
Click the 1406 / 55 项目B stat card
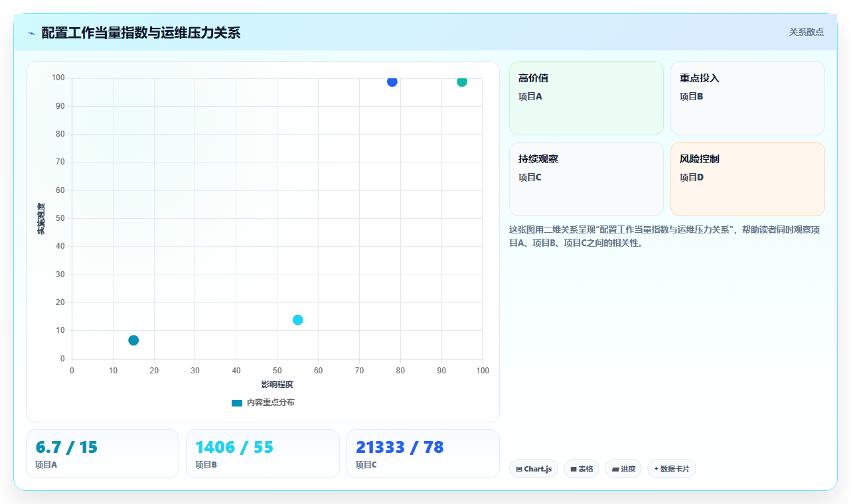pyautogui.click(x=263, y=454)
